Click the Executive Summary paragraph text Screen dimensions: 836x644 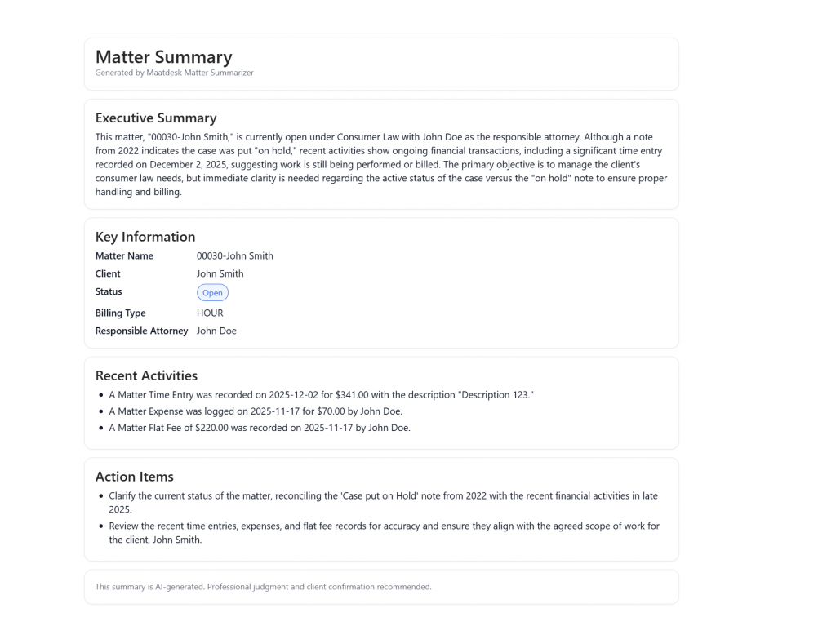380,165
